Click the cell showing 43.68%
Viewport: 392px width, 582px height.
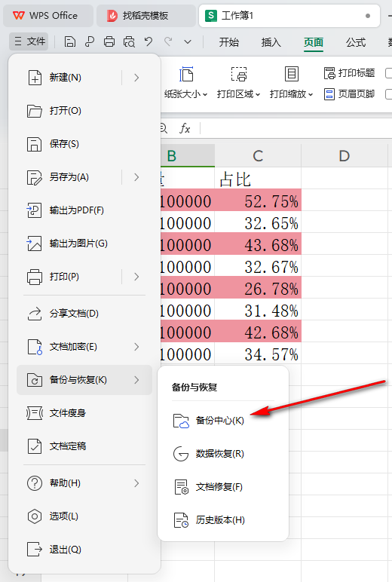258,244
